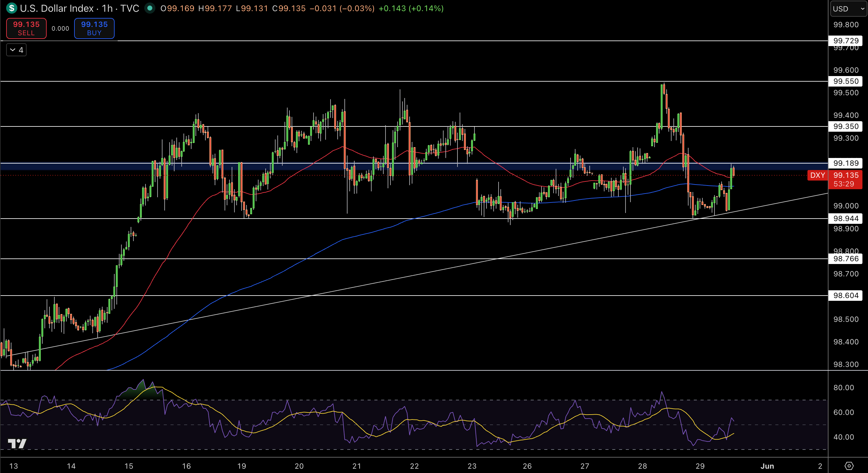This screenshot has height=473, width=868.
Task: Click the H99.177 high value
Action: pyautogui.click(x=215, y=8)
